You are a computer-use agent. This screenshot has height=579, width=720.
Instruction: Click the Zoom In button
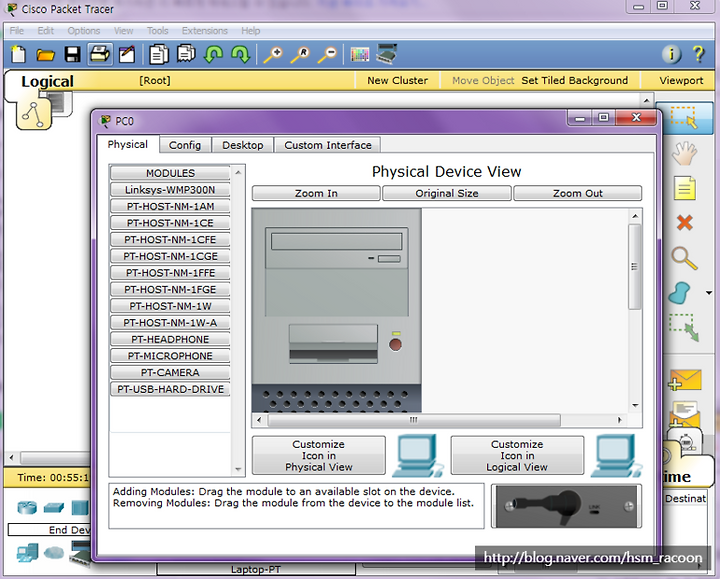pos(316,193)
